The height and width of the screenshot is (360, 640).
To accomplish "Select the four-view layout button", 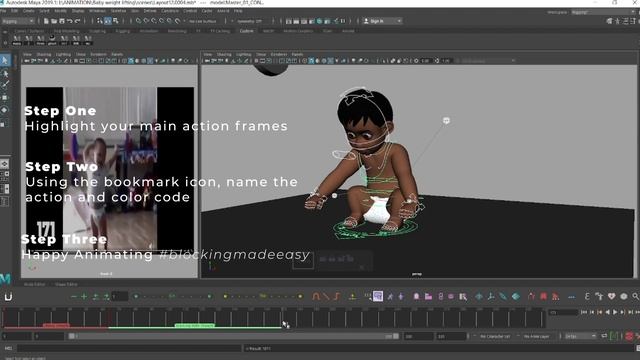I will (4, 176).
